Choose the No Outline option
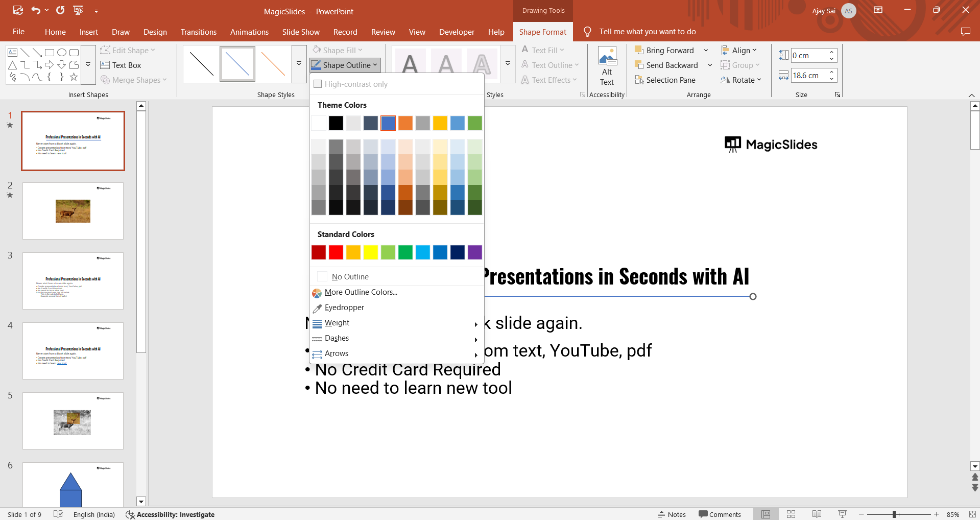Image resolution: width=980 pixels, height=520 pixels. point(350,277)
